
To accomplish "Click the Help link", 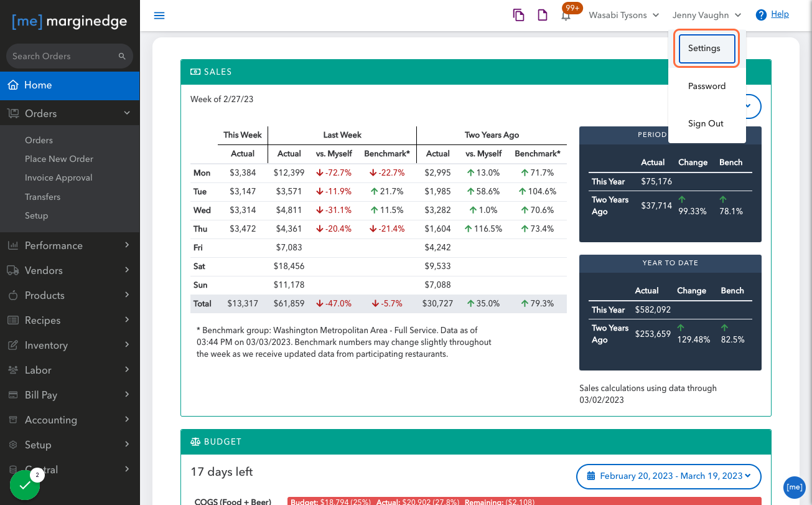I will (x=780, y=14).
